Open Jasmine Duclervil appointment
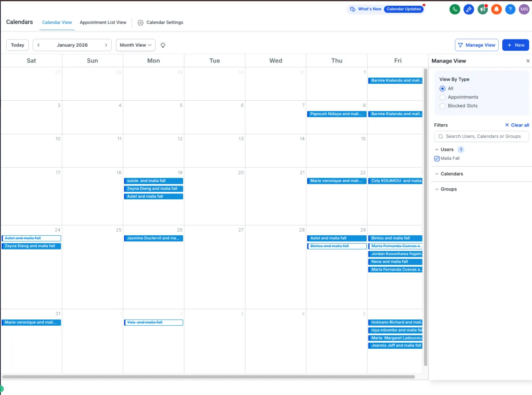Viewport: 532px width, 395px height. tap(153, 238)
